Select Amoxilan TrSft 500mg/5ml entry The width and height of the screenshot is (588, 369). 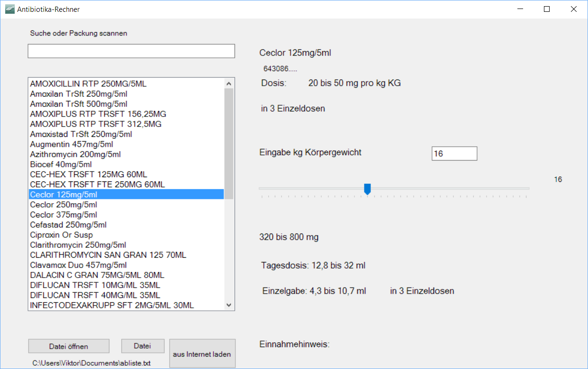tap(126, 104)
